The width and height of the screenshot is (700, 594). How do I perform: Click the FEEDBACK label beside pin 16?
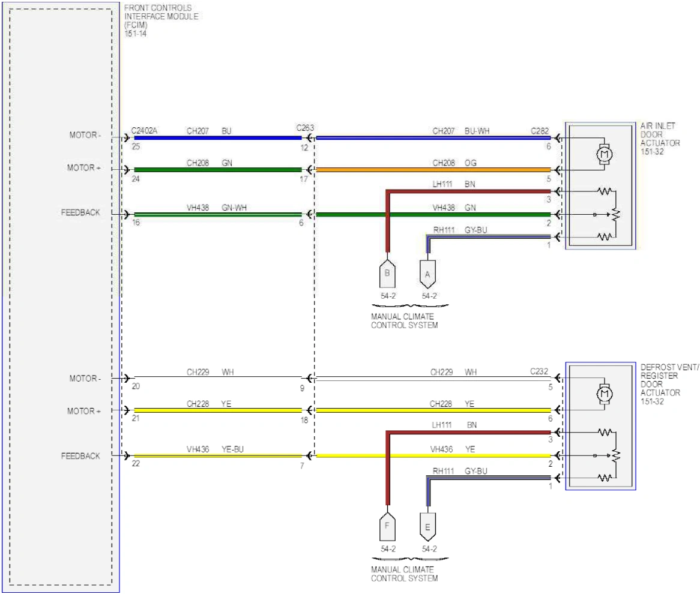[x=80, y=212]
